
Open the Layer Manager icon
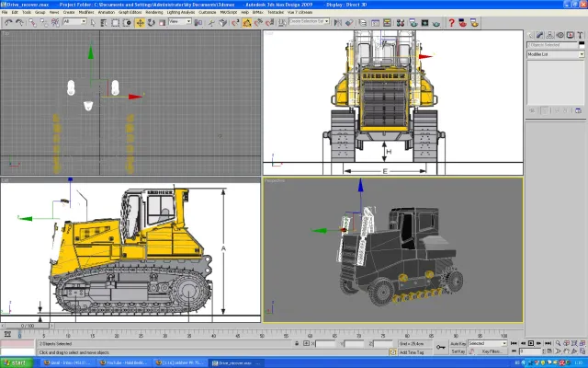(x=363, y=23)
